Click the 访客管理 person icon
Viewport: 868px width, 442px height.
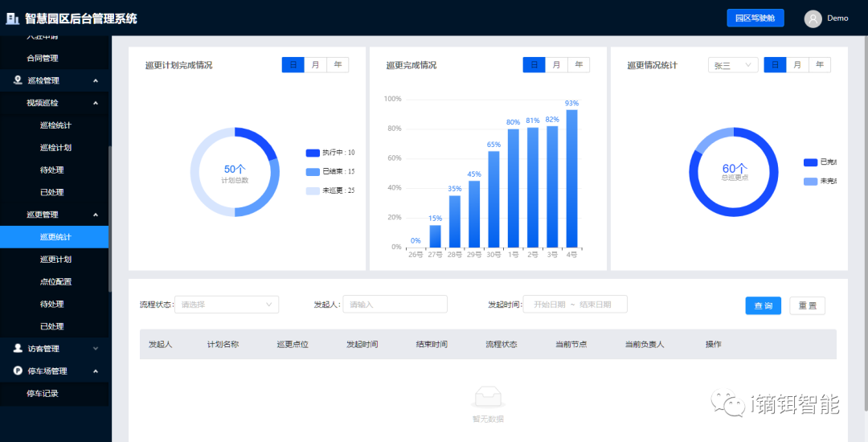coord(18,349)
